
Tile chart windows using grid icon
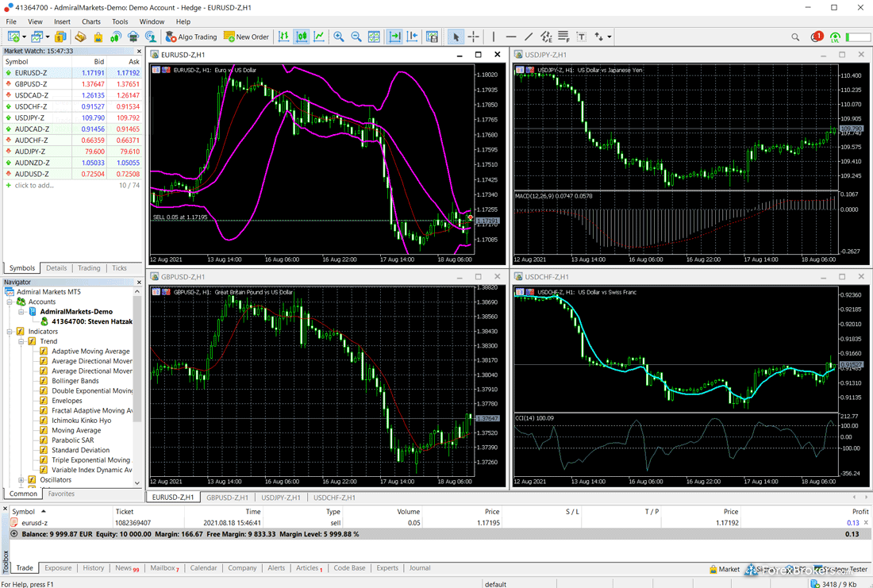click(x=374, y=37)
